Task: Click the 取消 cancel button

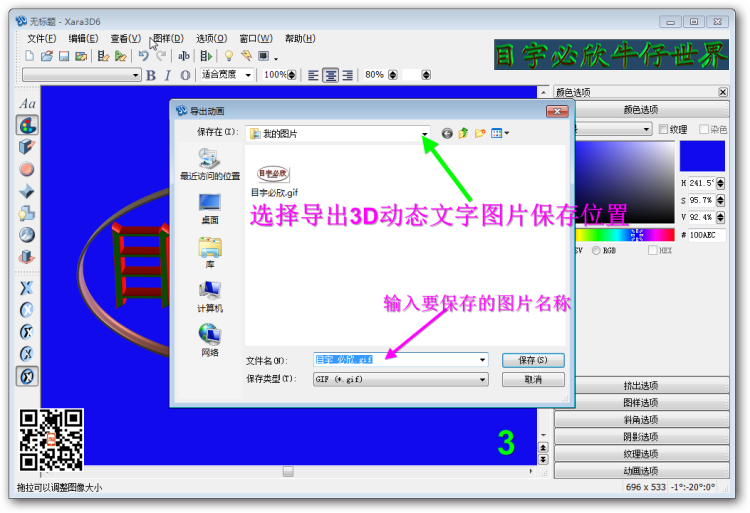Action: click(533, 380)
